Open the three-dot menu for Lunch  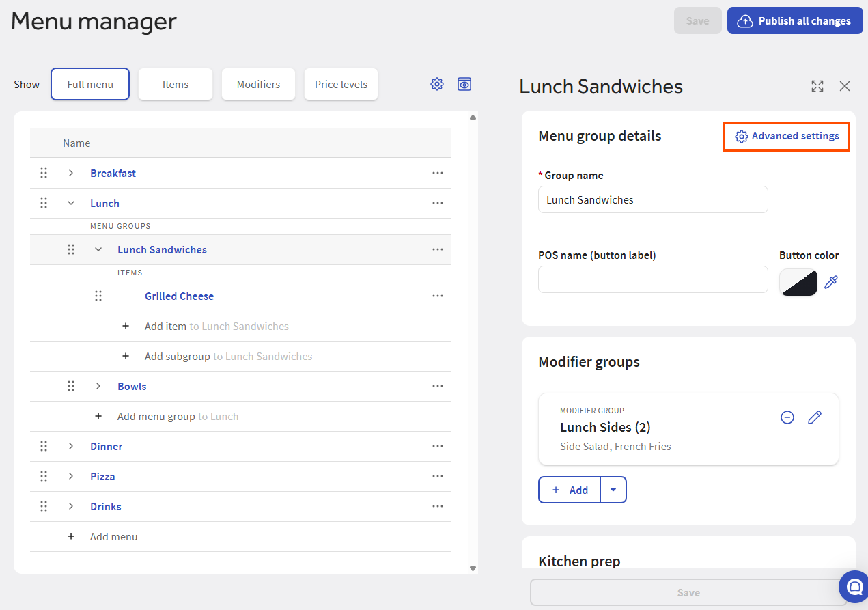[x=438, y=203]
